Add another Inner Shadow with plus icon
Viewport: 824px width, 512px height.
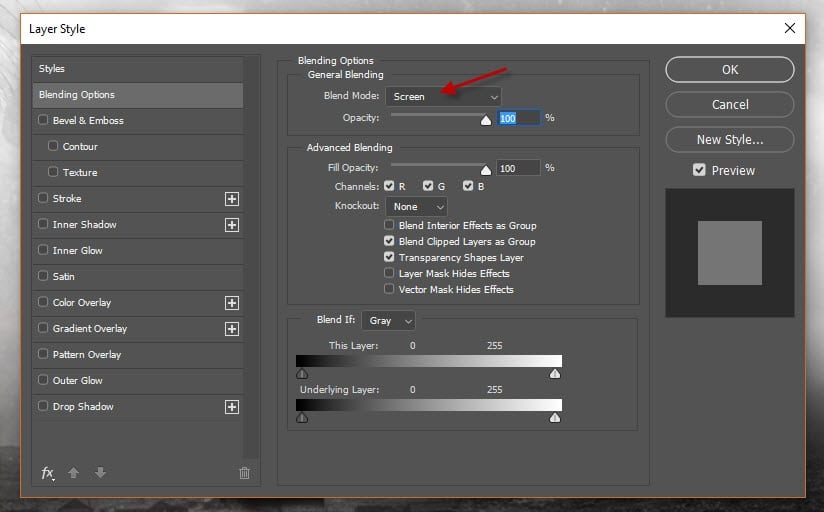(x=232, y=225)
